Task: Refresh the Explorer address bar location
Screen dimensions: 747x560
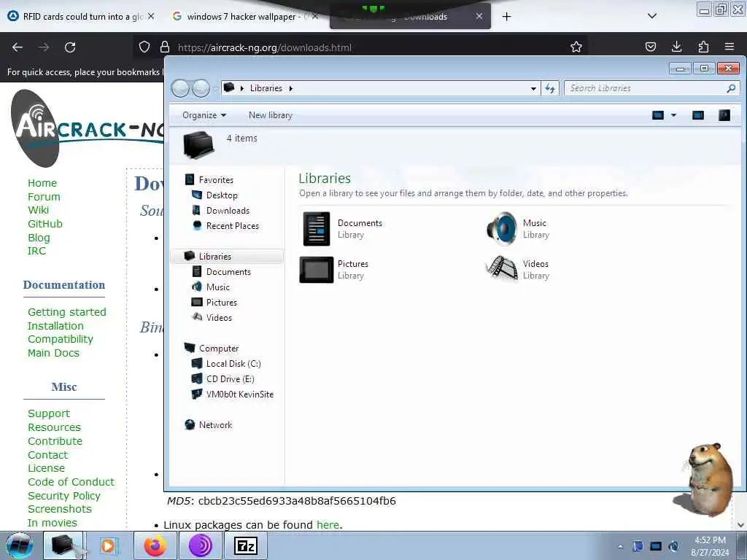Action: [x=550, y=88]
